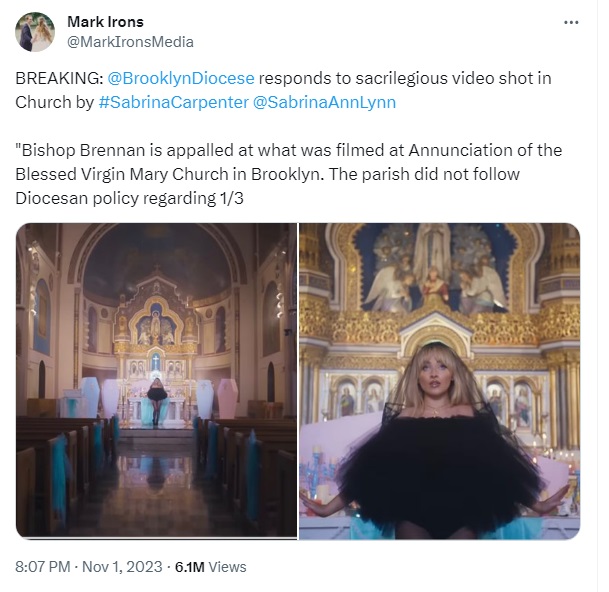Open right photo of woman at altar
The width and height of the screenshot is (609, 592).
pos(439,381)
